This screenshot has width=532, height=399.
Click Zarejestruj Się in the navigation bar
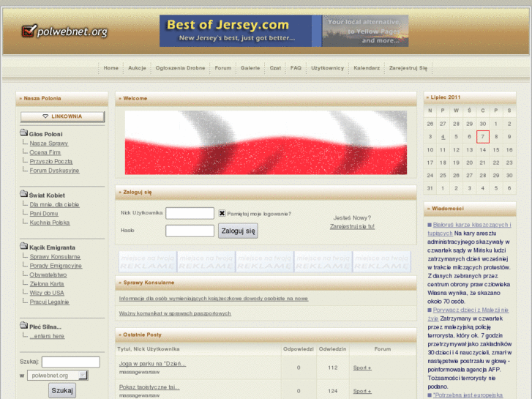[x=408, y=68]
